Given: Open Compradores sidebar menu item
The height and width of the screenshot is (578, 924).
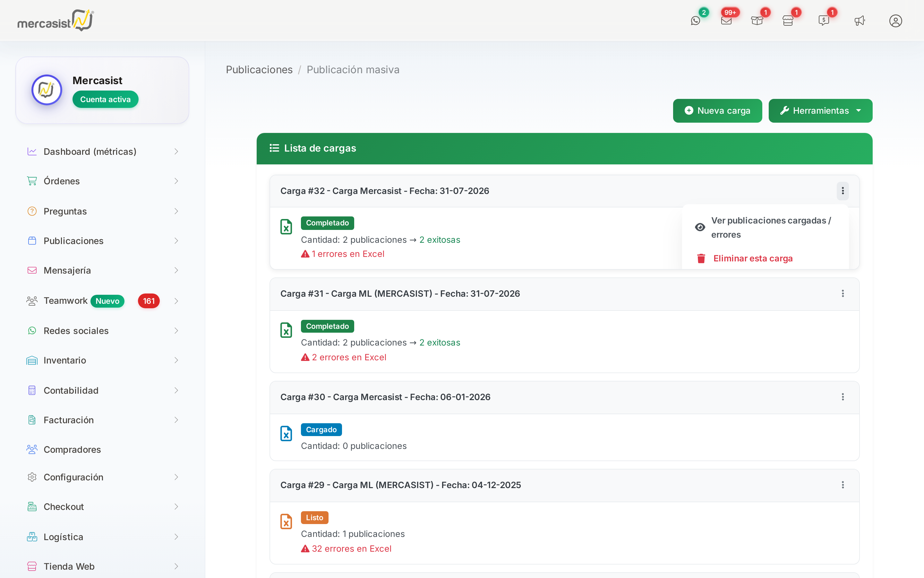Looking at the screenshot, I should tap(102, 449).
